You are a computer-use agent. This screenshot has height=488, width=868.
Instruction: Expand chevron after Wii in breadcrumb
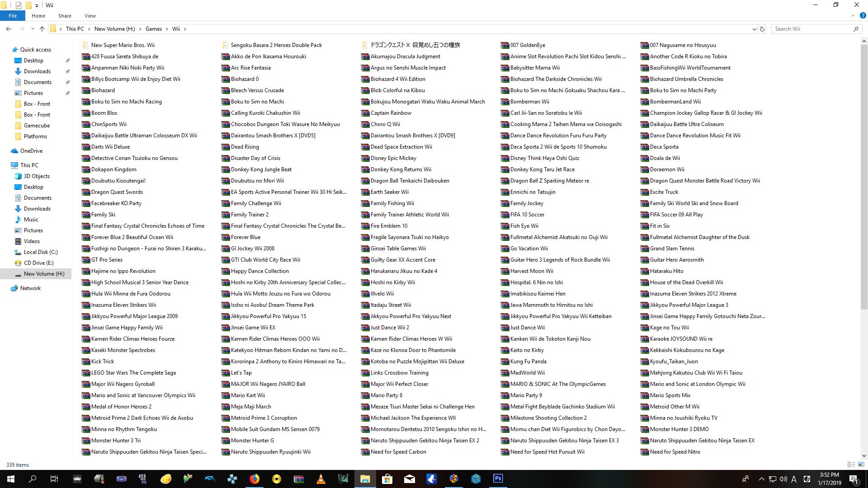[x=185, y=29]
